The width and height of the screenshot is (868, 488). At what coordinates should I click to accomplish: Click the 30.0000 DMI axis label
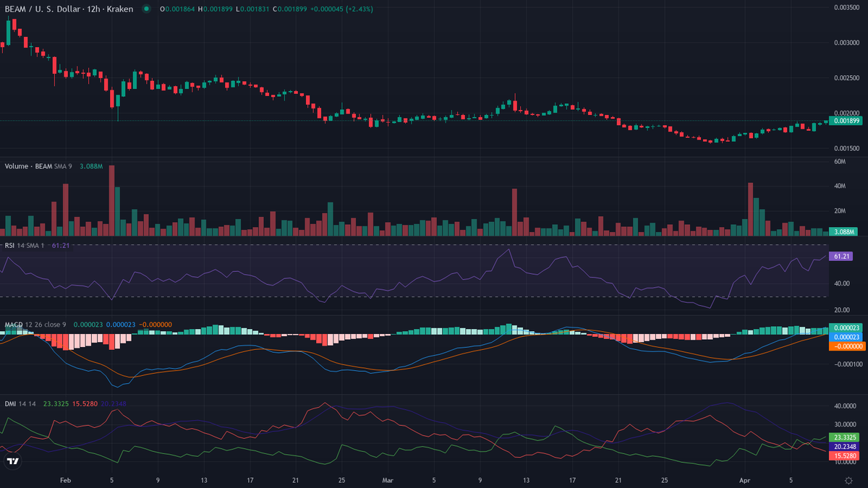(844, 424)
